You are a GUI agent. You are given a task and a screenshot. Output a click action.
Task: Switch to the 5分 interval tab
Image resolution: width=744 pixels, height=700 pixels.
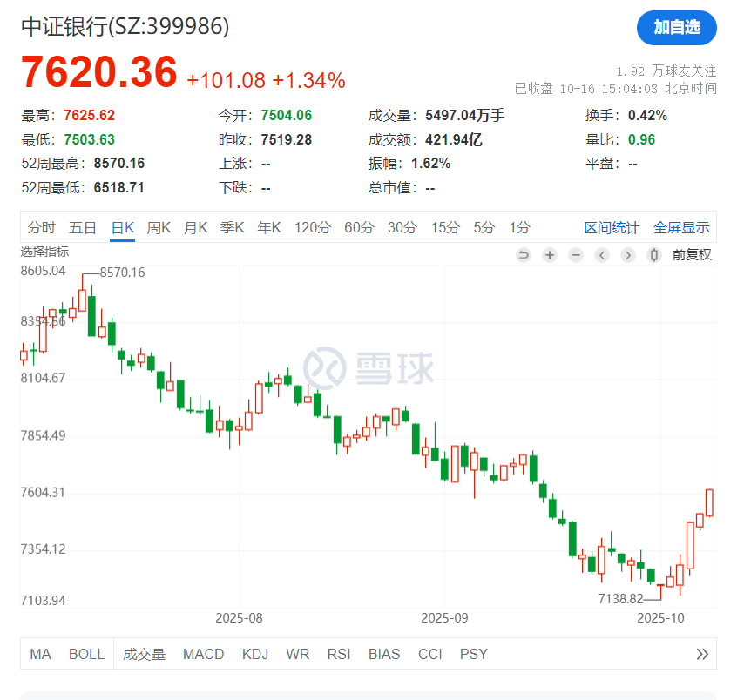point(484,227)
